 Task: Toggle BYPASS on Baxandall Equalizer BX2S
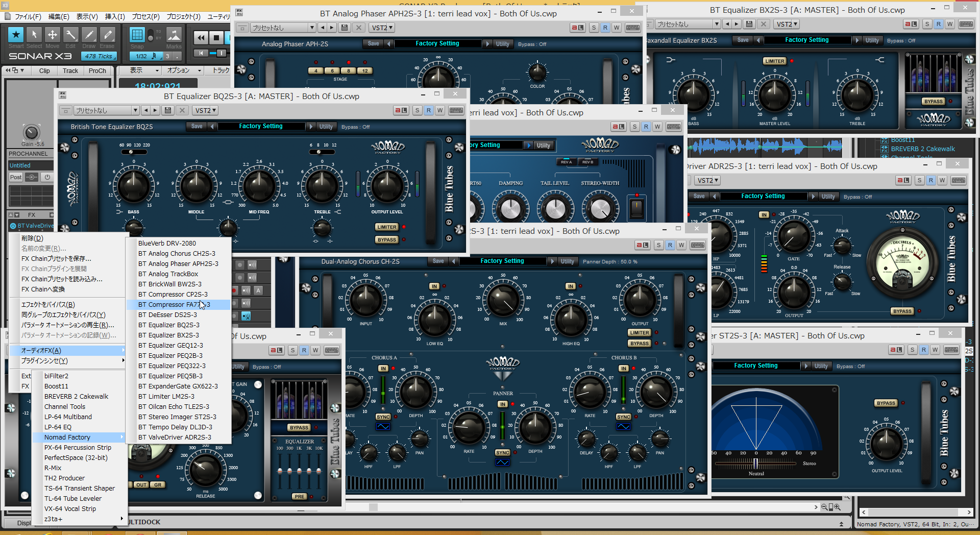934,101
